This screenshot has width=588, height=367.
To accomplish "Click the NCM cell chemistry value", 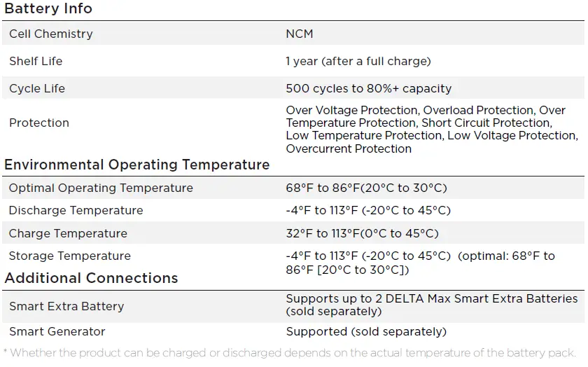I will pos(299,34).
